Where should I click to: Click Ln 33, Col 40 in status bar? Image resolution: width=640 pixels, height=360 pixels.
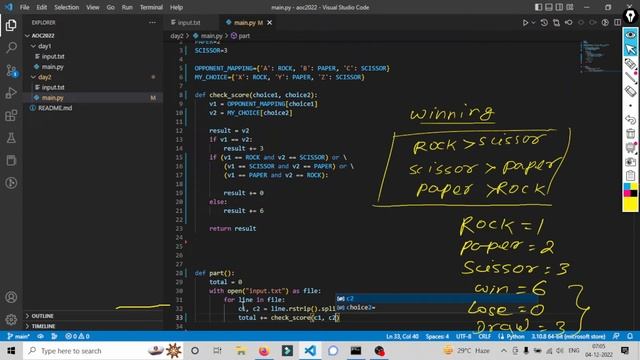pos(402,336)
